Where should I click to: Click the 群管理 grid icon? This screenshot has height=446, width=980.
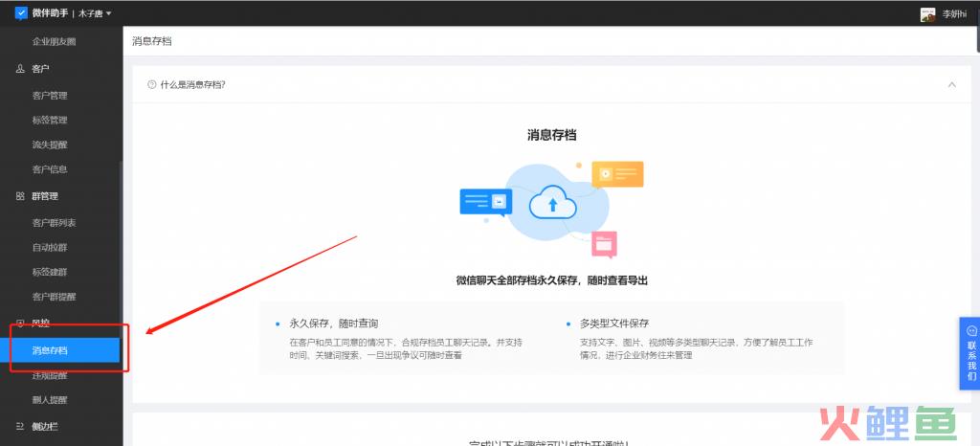(x=20, y=196)
